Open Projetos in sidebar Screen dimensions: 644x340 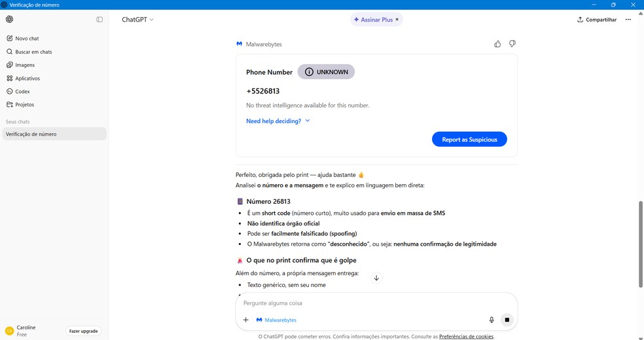tap(54, 104)
